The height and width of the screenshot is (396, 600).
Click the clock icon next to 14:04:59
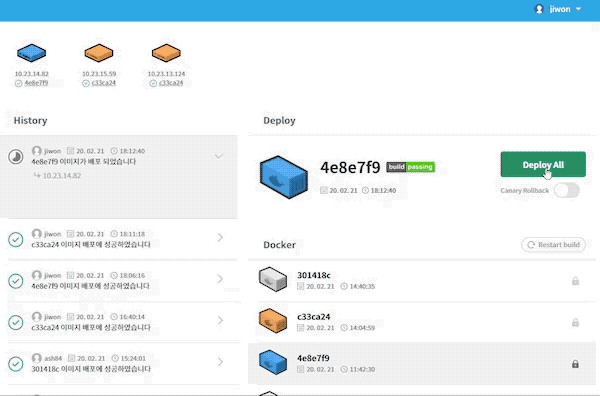[x=344, y=328]
